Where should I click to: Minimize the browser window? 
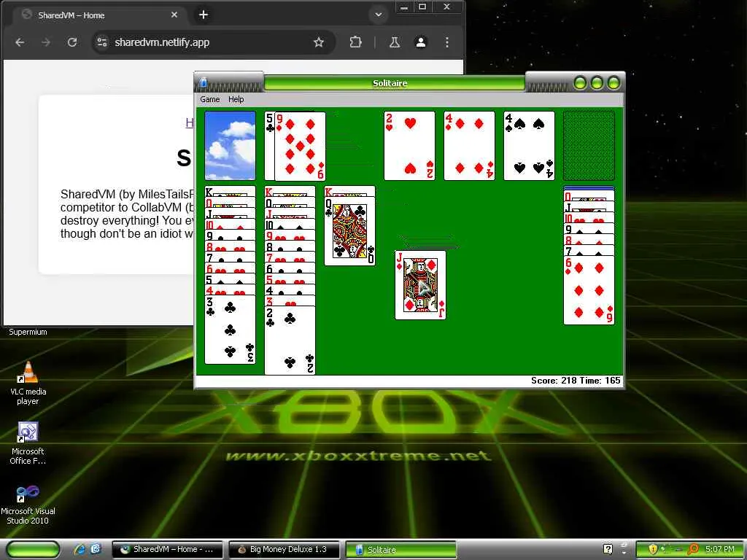(x=404, y=7)
